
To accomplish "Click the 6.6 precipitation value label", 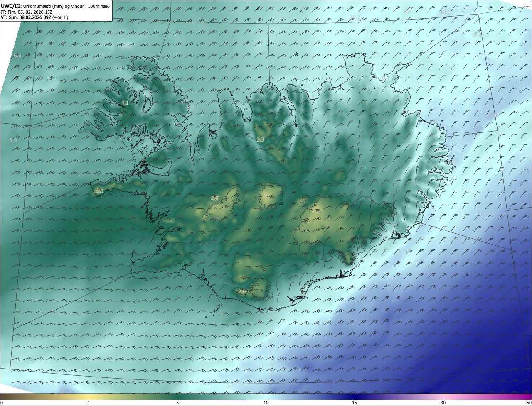I will click(17, 55).
